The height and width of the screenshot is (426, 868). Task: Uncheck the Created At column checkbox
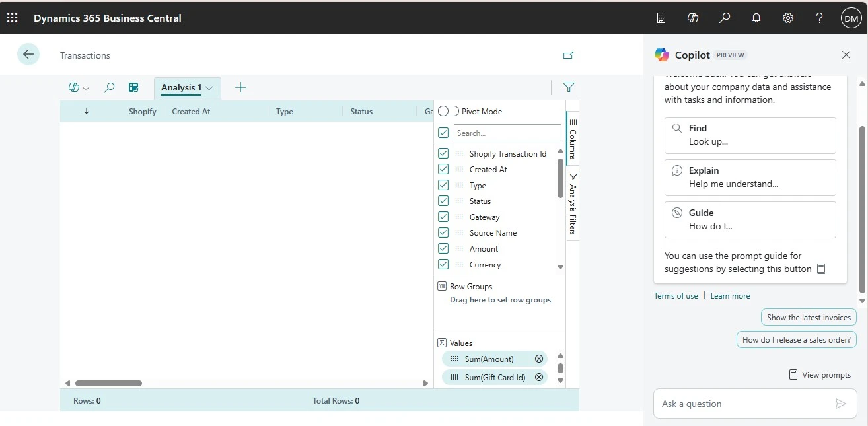(x=443, y=169)
